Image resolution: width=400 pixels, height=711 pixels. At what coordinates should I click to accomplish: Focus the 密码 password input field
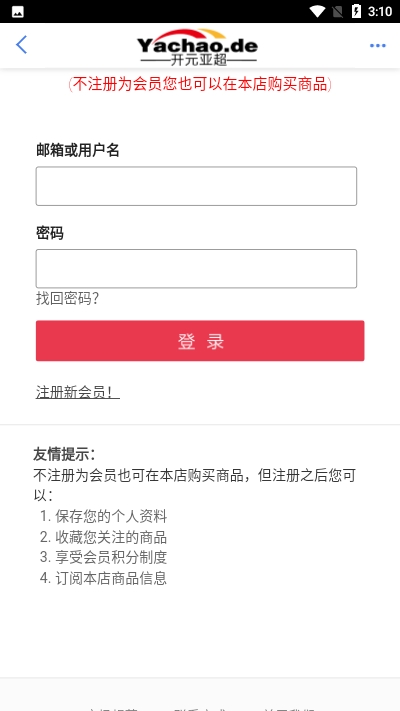click(x=196, y=268)
